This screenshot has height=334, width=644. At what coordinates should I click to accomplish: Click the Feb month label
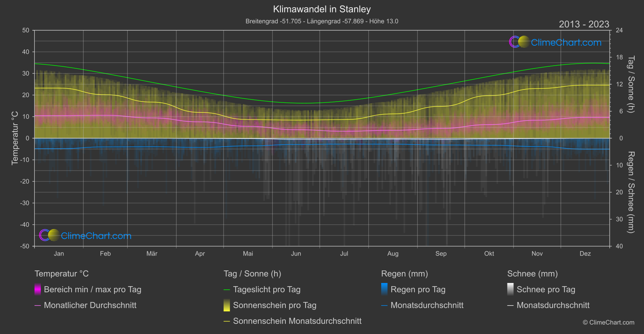(106, 253)
